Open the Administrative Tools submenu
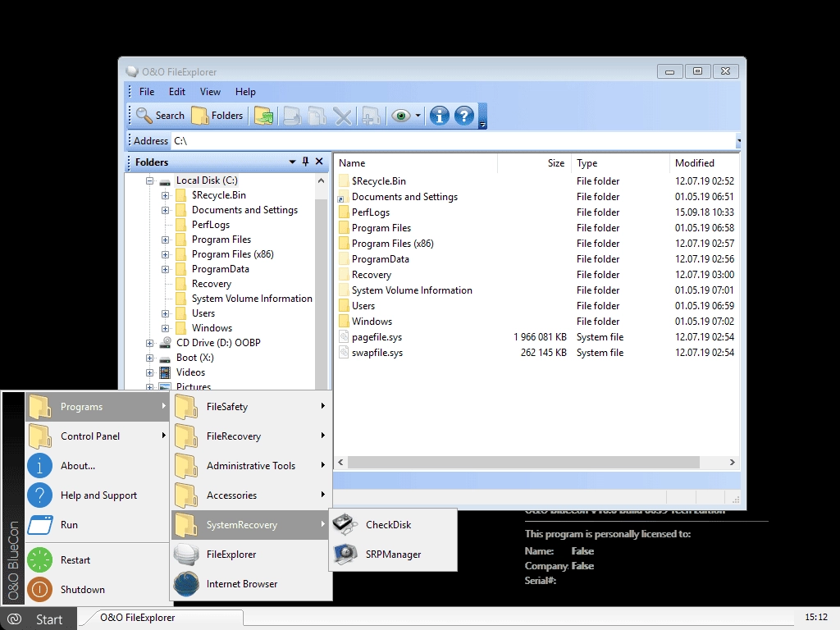Viewport: 840px width, 630px height. tap(250, 466)
